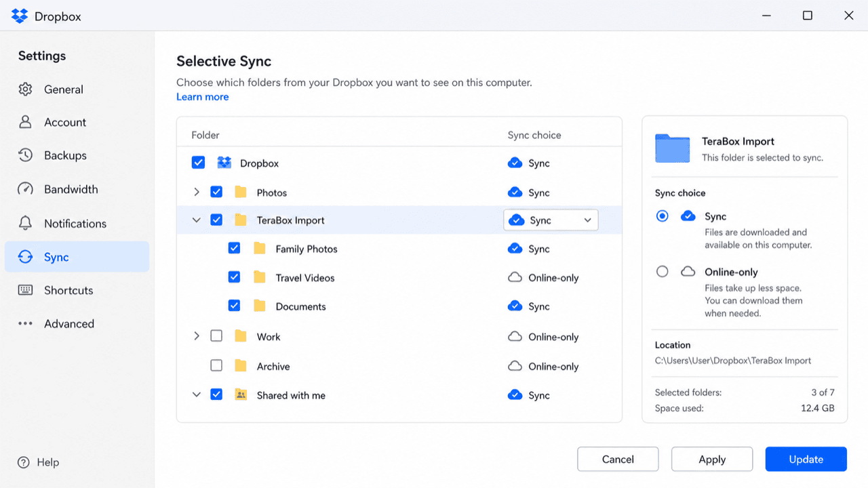868x488 pixels.
Task: Click the Documents folder icon
Action: pos(259,306)
